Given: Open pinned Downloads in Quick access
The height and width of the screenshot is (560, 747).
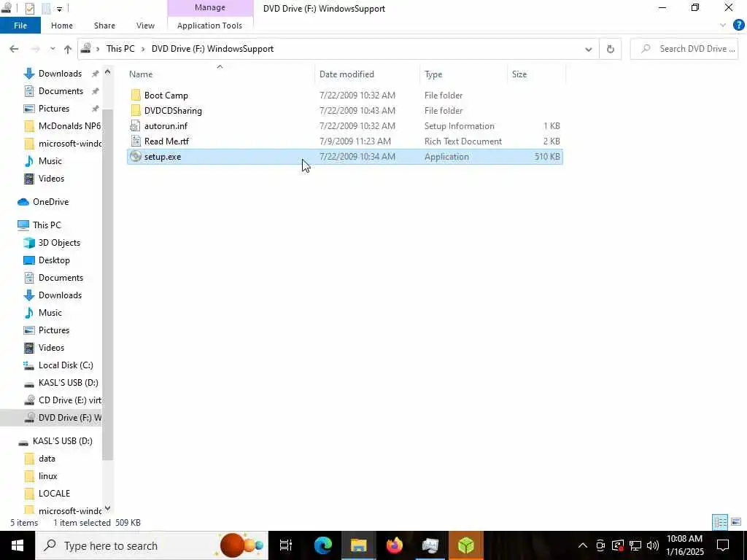Looking at the screenshot, I should (x=60, y=74).
